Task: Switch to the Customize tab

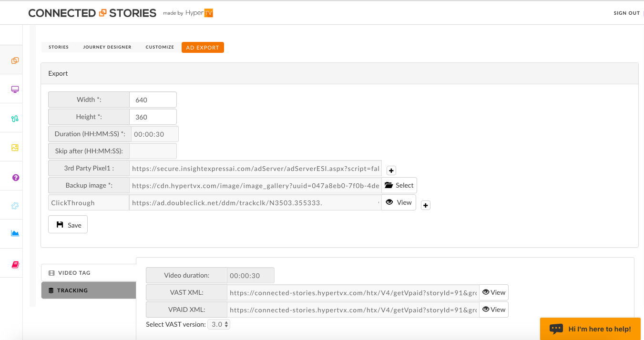Action: coord(160,47)
